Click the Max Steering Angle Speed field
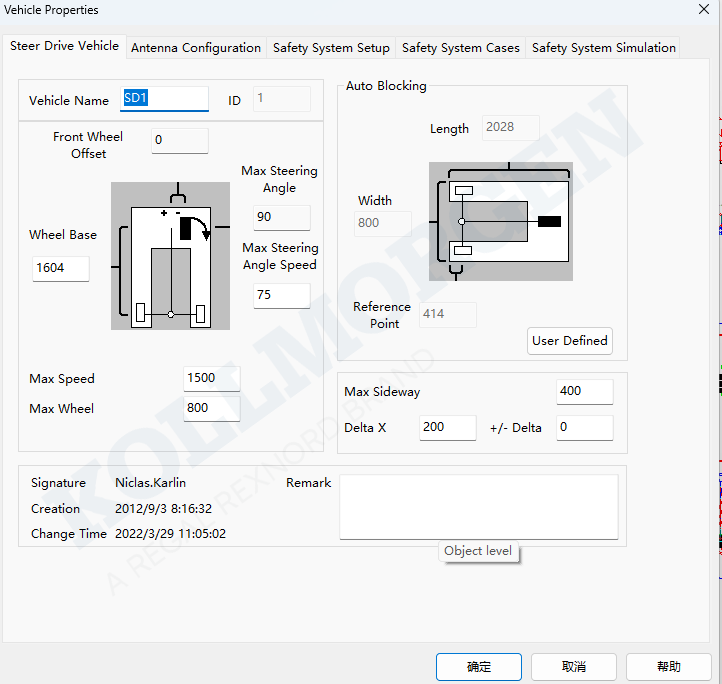Viewport: 722px width, 684px height. pos(281,295)
